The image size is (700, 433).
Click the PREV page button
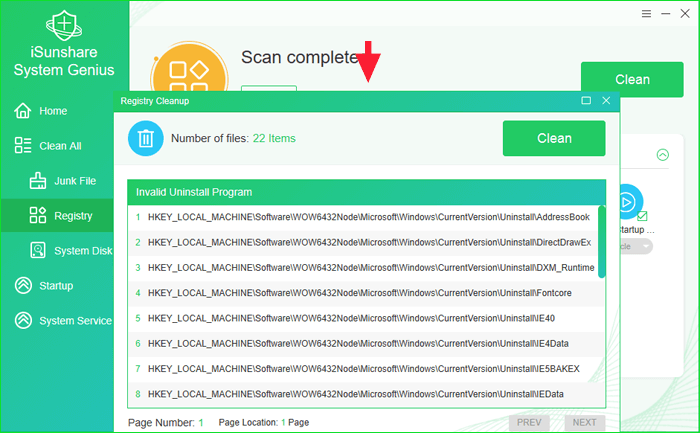(x=529, y=422)
